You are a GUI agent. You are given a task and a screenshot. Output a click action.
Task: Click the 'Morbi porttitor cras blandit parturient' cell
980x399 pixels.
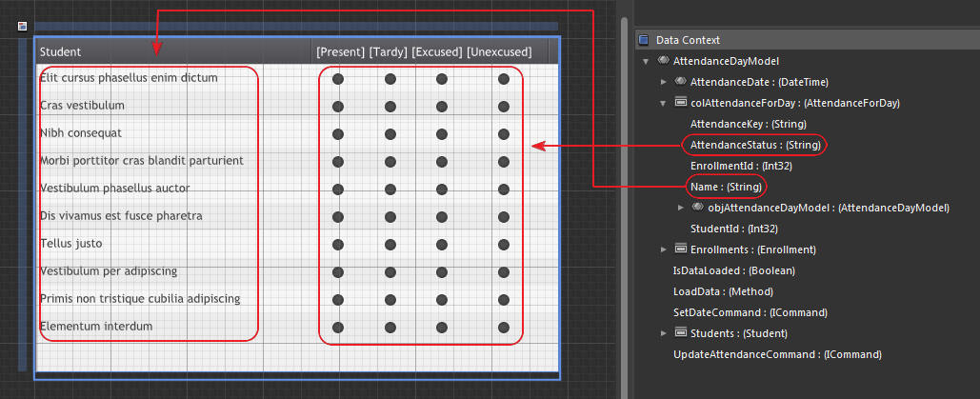coord(141,160)
